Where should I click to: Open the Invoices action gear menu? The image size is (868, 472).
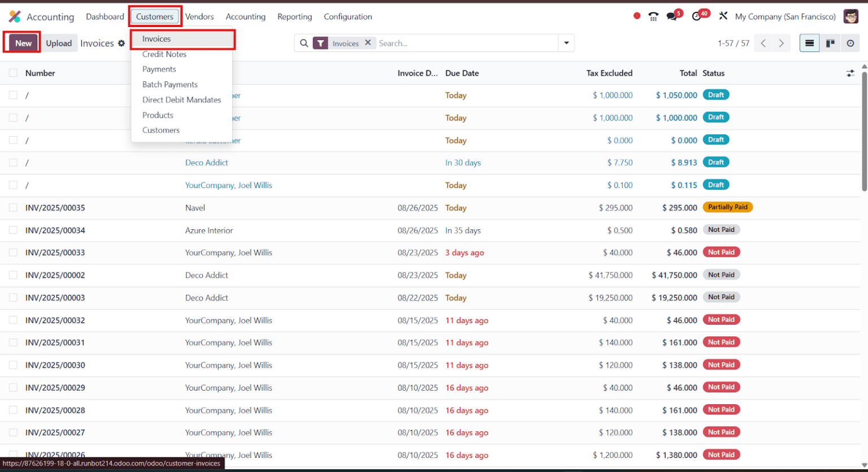(122, 43)
